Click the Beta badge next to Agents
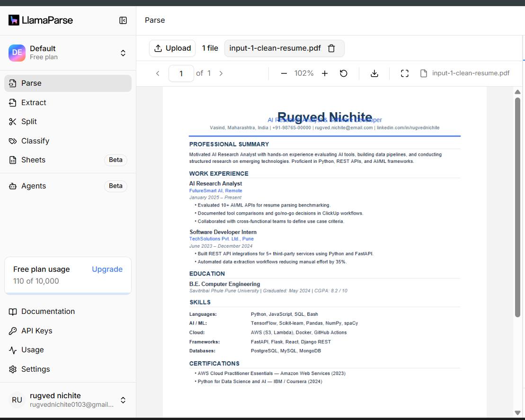The width and height of the screenshot is (525, 420). pos(116,186)
